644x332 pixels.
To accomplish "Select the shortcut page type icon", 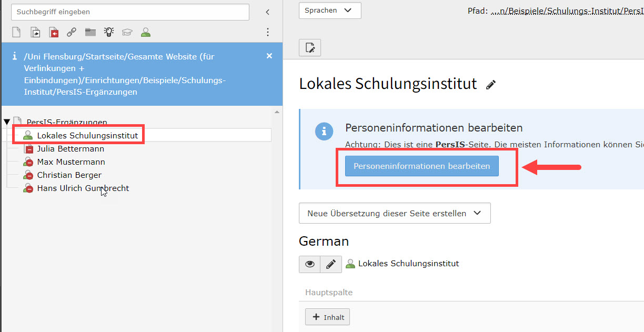I will click(x=35, y=33).
